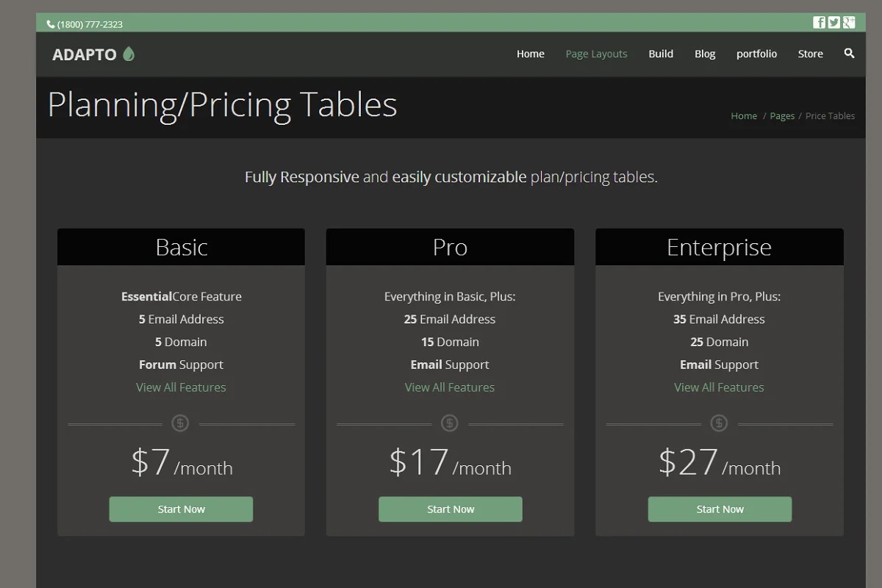The width and height of the screenshot is (882, 588).
Task: Click the Home breadcrumb link
Action: point(744,116)
